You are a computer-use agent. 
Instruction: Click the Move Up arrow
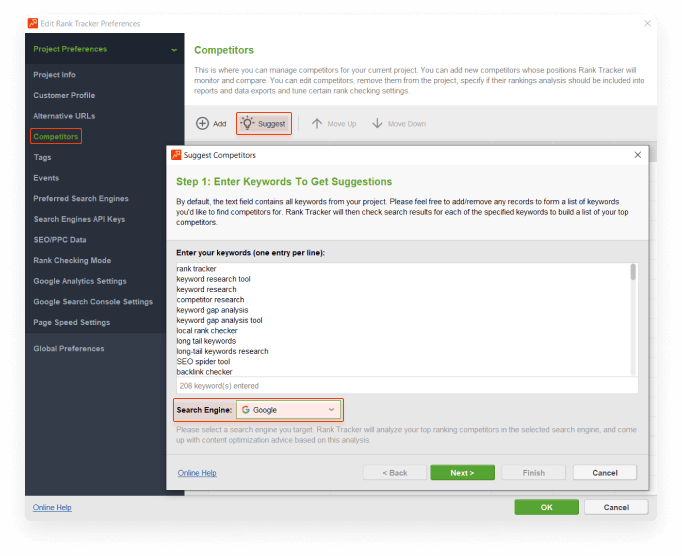(x=317, y=124)
